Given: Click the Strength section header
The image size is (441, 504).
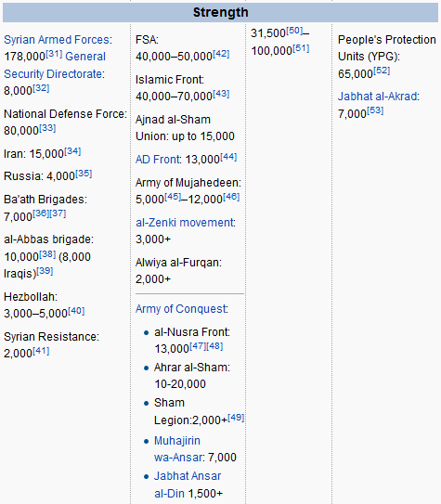Looking at the screenshot, I should coord(221,13).
